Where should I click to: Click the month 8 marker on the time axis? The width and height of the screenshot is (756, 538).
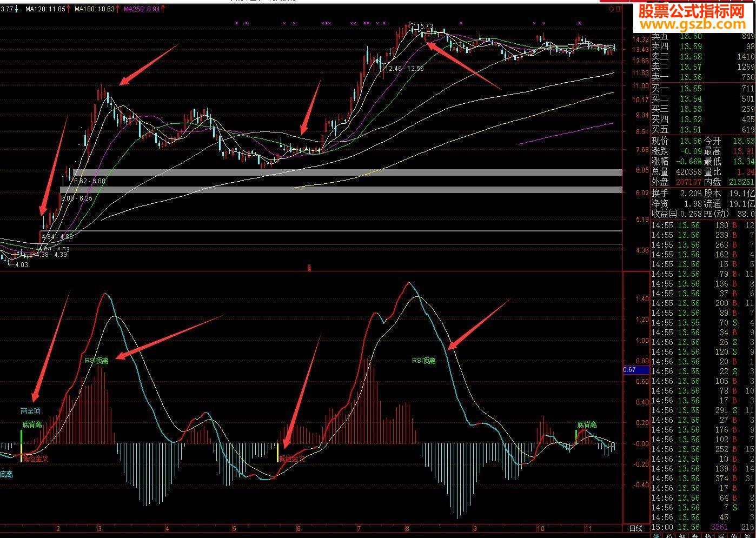(407, 528)
